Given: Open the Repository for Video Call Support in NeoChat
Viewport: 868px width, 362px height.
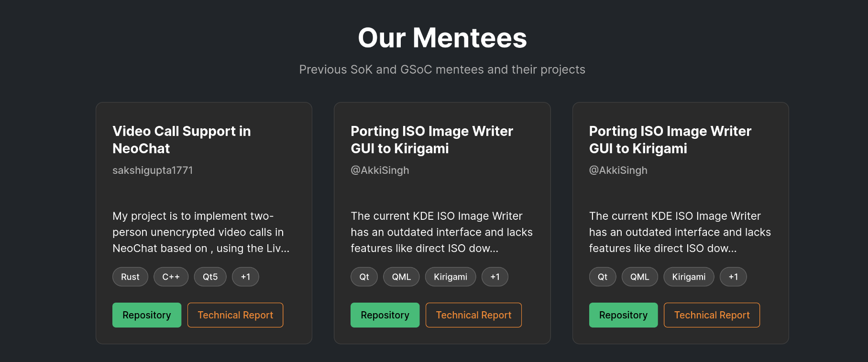Looking at the screenshot, I should click(x=146, y=315).
